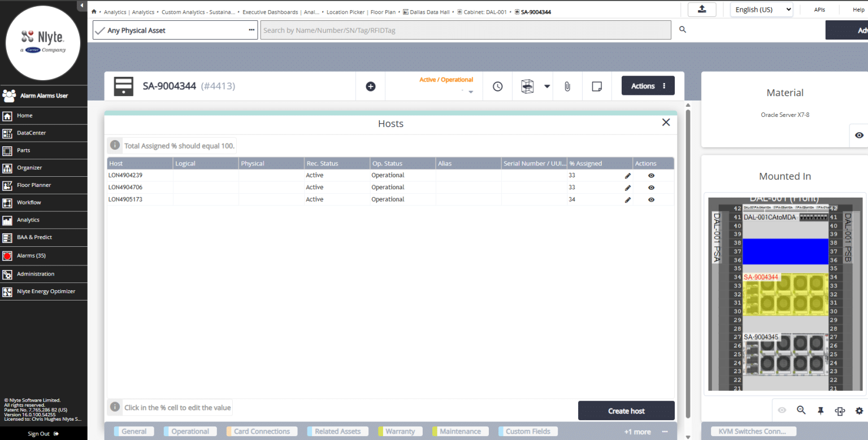The width and height of the screenshot is (868, 440).
Task: Open the English (US) language dropdown
Action: (761, 9)
